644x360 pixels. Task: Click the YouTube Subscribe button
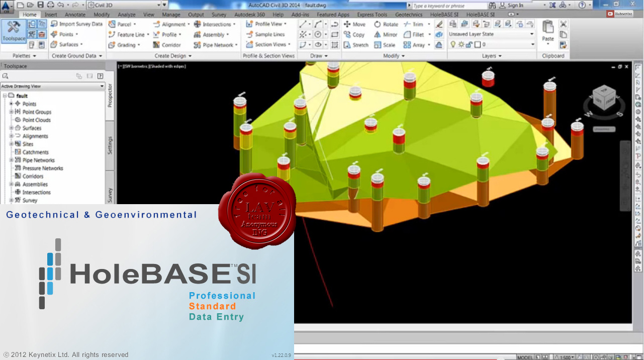[x=620, y=14]
